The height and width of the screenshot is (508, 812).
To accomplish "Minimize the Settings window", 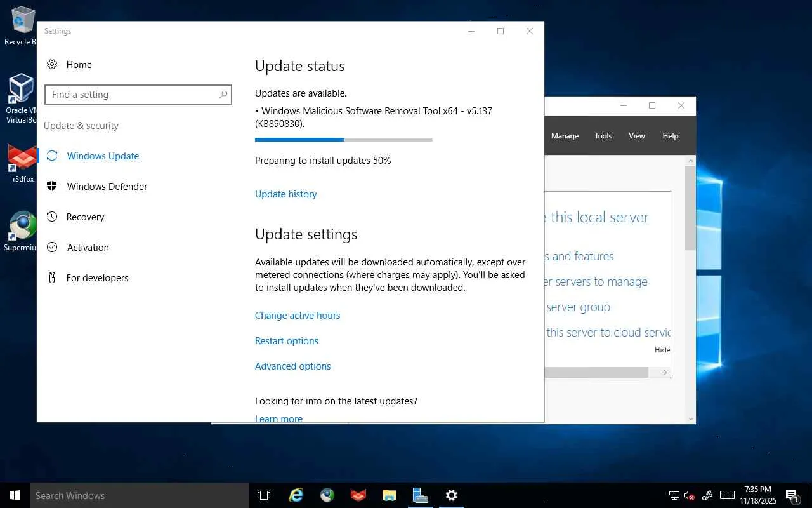I will pos(471,31).
